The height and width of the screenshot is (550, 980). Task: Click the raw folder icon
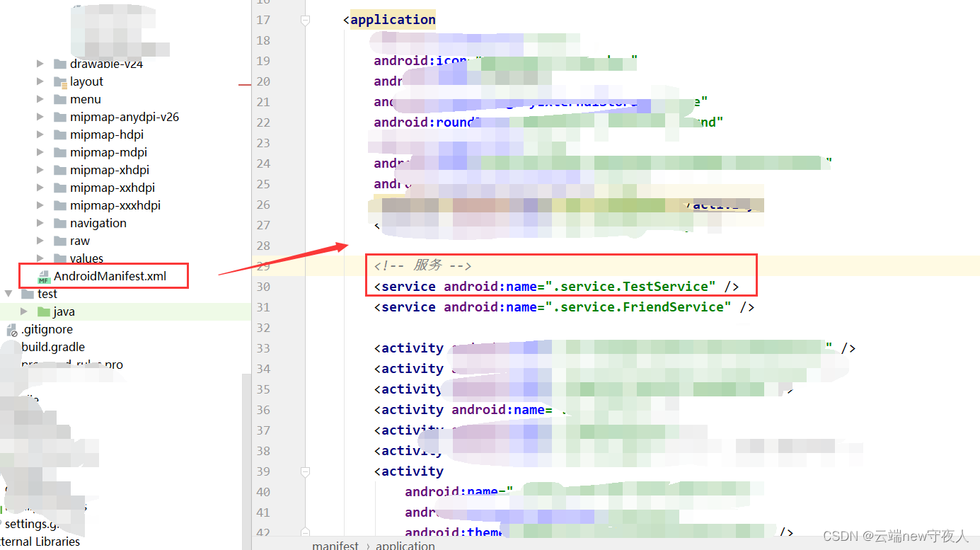(60, 241)
